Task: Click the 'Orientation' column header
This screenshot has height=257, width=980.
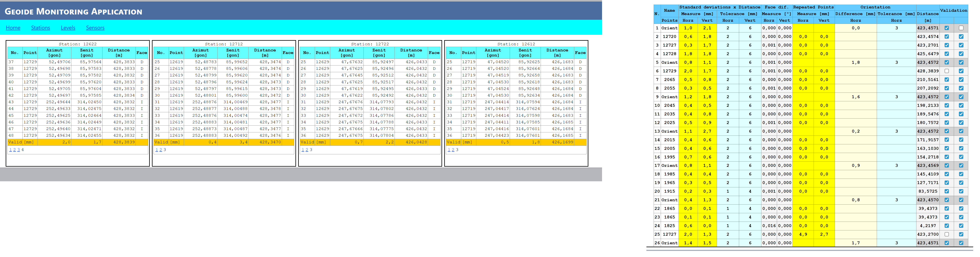Action: 875,7
